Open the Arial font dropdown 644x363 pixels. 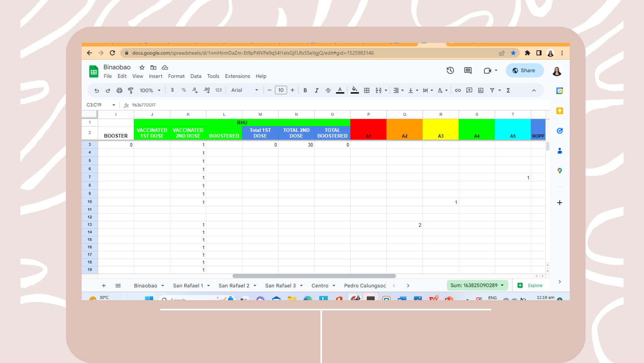pos(245,90)
